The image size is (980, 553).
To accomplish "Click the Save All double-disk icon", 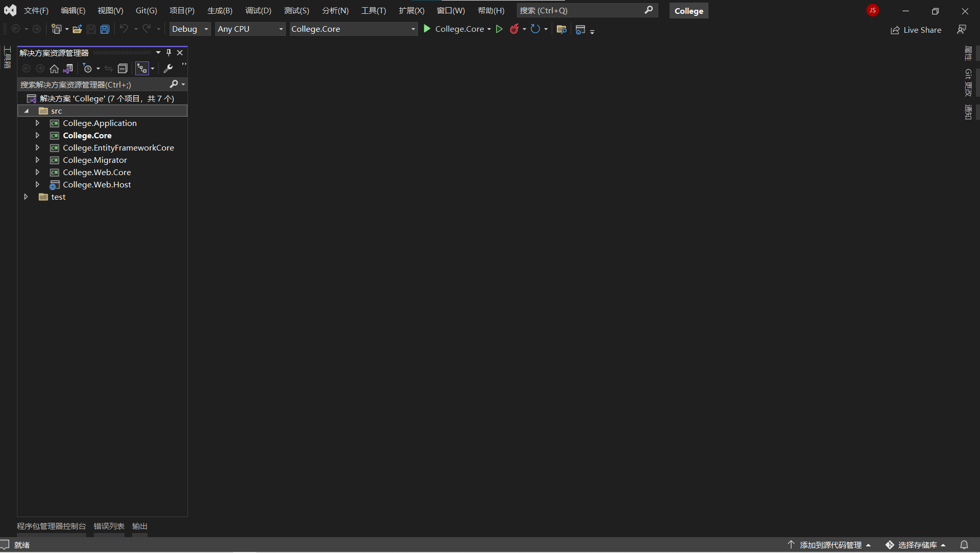I will pyautogui.click(x=105, y=29).
